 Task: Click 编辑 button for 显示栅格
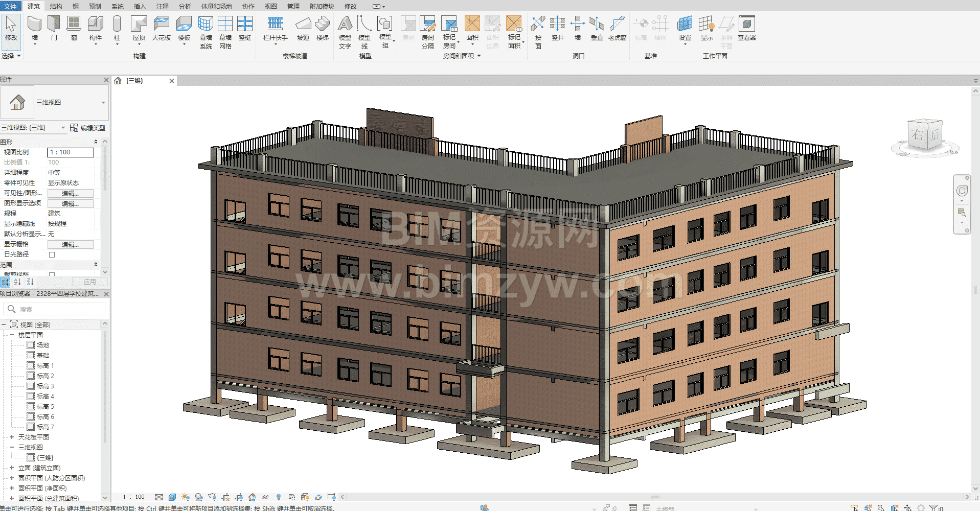(71, 244)
